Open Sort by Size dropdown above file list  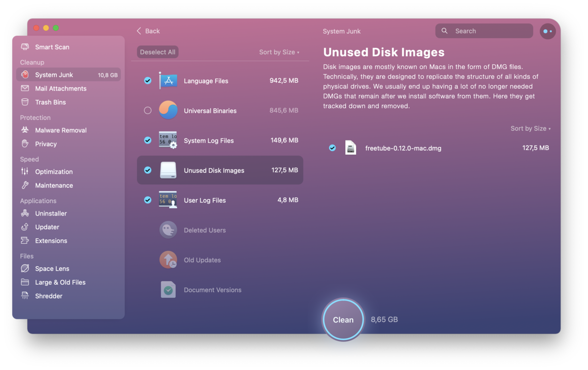530,129
